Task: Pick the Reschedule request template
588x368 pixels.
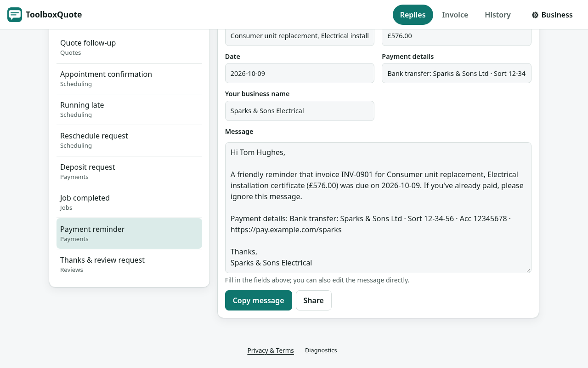Action: pyautogui.click(x=129, y=140)
